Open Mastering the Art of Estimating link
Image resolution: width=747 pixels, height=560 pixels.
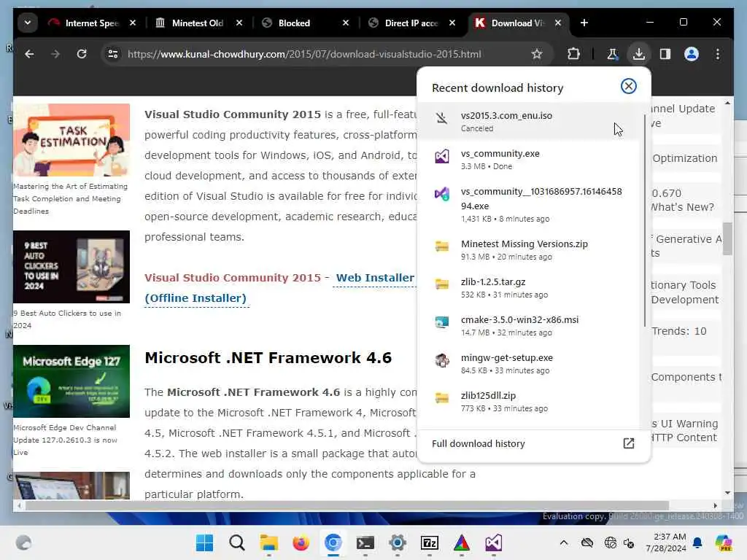tap(71, 198)
